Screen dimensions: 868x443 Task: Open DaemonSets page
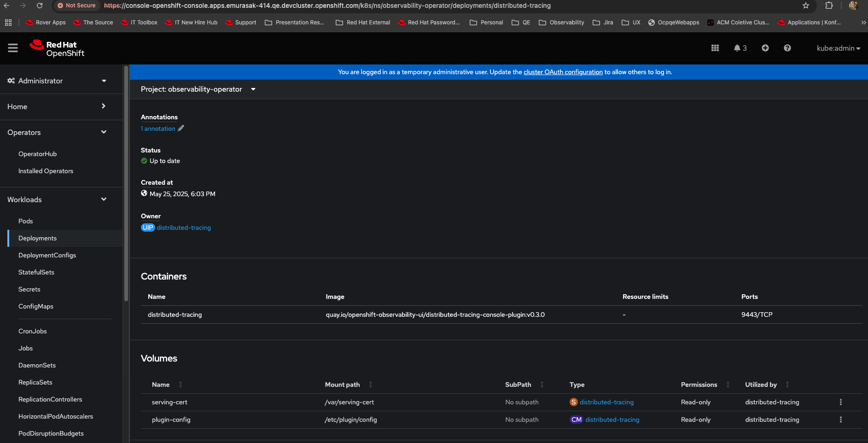[37, 365]
